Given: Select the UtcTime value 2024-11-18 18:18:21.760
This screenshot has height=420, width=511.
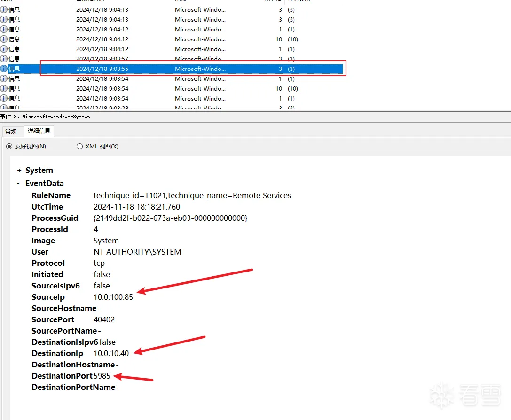Looking at the screenshot, I should tap(137, 207).
